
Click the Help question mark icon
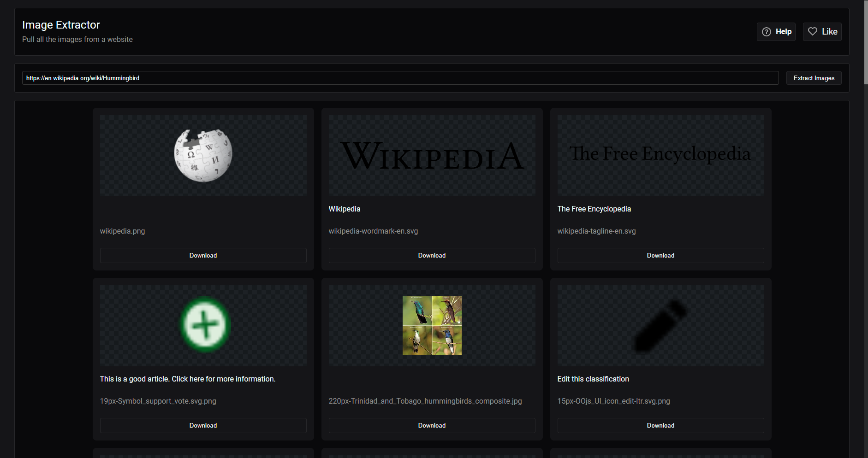[x=767, y=32]
